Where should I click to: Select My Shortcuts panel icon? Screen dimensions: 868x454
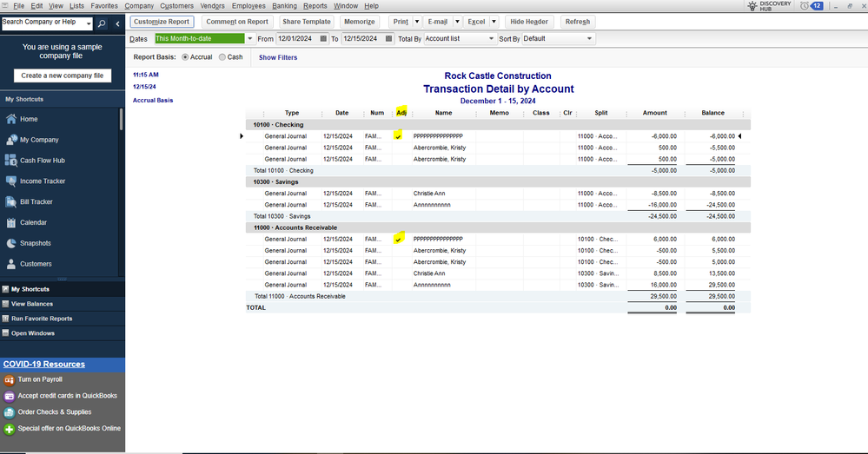(5, 289)
